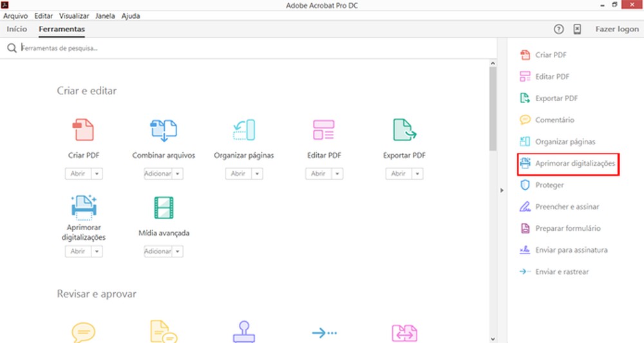Viewport: 644px width, 343px height.
Task: Open the help question mark icon
Action: pos(558,29)
